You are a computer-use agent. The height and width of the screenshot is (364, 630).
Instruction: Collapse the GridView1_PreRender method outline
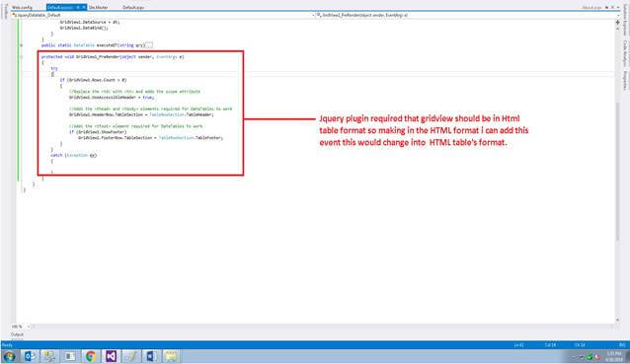pos(22,57)
